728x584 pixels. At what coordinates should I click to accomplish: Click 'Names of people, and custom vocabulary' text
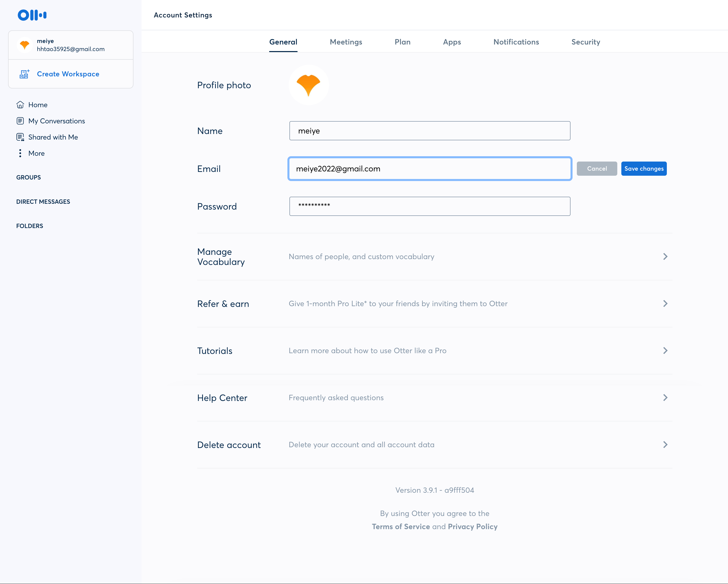click(x=361, y=256)
